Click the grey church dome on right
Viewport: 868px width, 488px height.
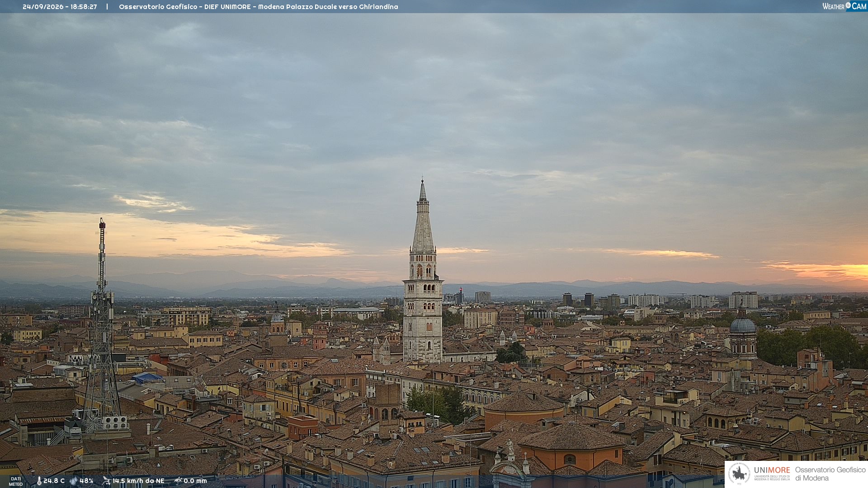coord(742,324)
